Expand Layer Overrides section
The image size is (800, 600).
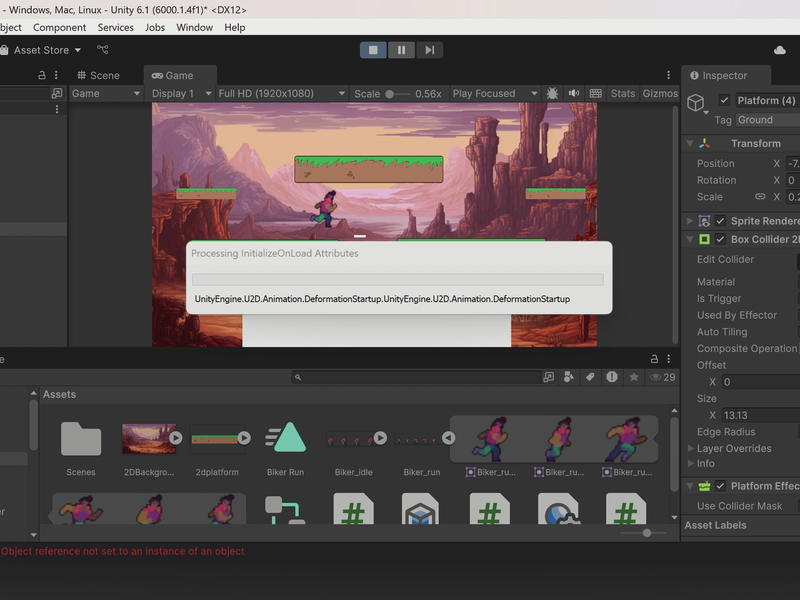point(690,448)
